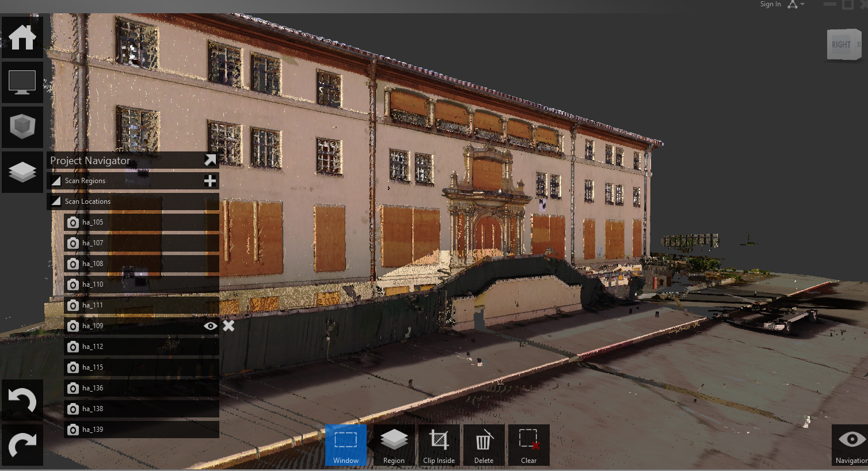Select the Window selection tool
Viewport: 868px width, 471px height.
click(x=346, y=445)
